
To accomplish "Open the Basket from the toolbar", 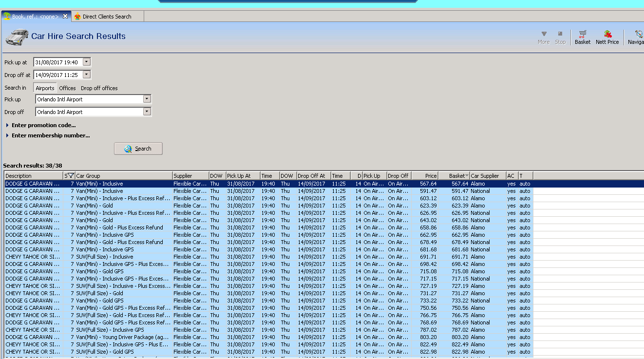I will [x=582, y=38].
